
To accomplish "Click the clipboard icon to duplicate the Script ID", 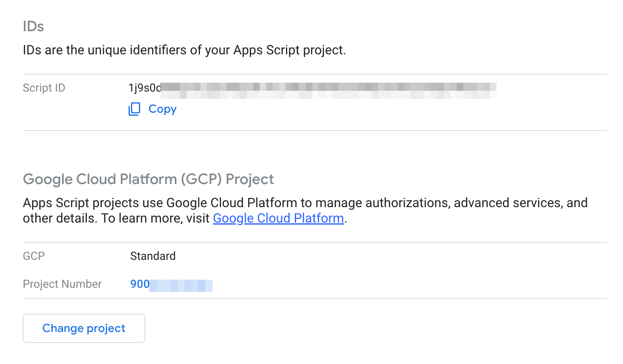I will [x=134, y=109].
